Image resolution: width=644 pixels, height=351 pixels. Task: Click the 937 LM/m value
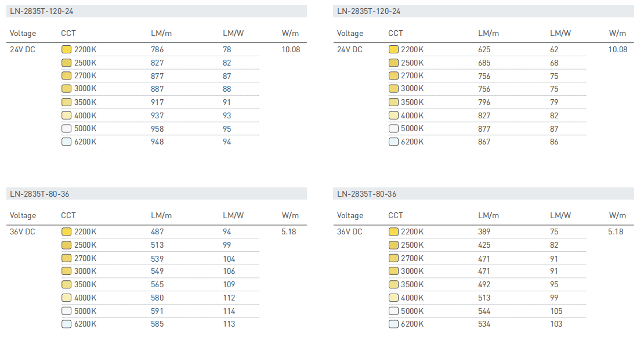(x=157, y=115)
